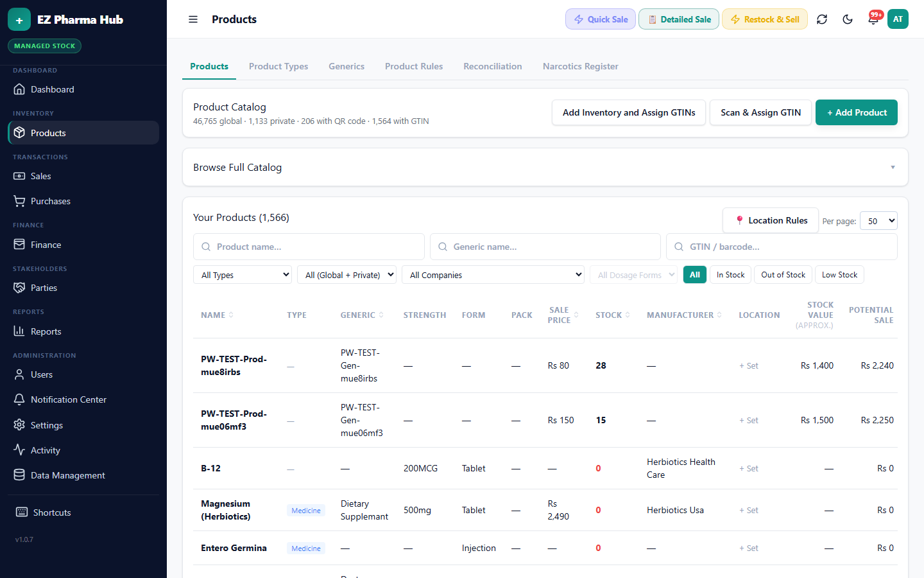
Task: Open Activity log in sidebar
Action: (83, 450)
